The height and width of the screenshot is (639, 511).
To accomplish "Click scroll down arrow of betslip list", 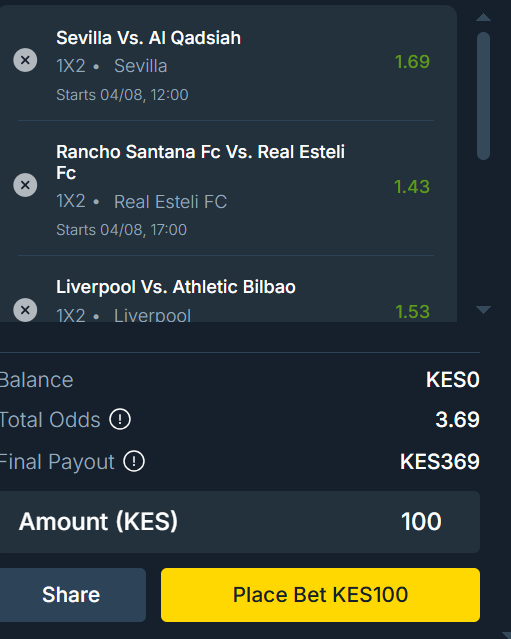I will [x=483, y=310].
